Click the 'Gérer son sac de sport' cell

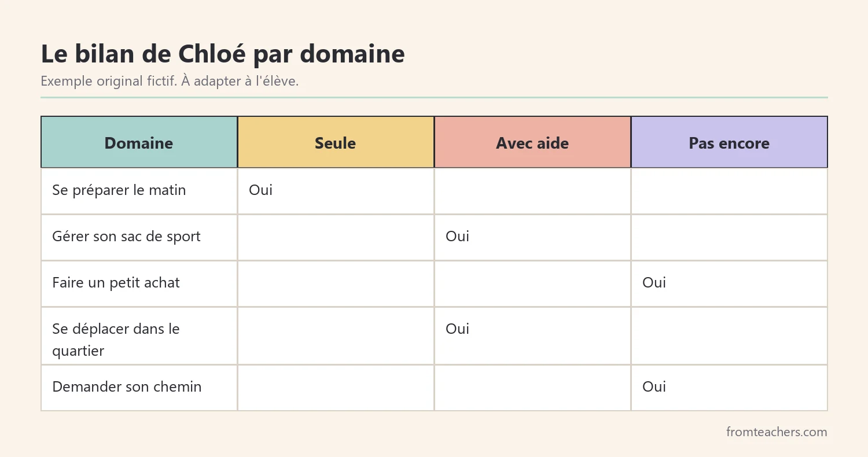click(139, 237)
